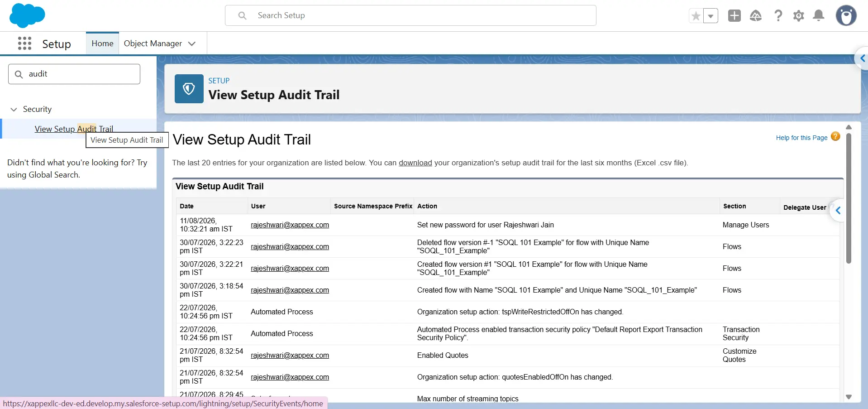Screen dimensions: 868x409
Task: Click the Salesforce cloud logo
Action: pos(27,15)
